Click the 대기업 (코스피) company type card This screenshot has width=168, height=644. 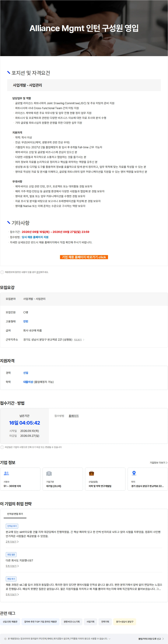[63, 479]
